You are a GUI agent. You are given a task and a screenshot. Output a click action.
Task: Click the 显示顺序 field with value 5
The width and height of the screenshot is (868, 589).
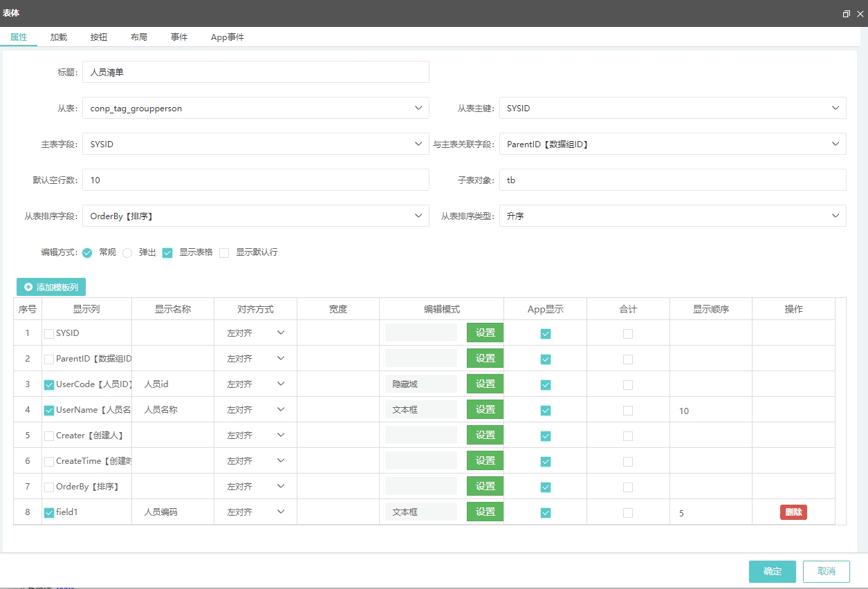[x=710, y=512]
